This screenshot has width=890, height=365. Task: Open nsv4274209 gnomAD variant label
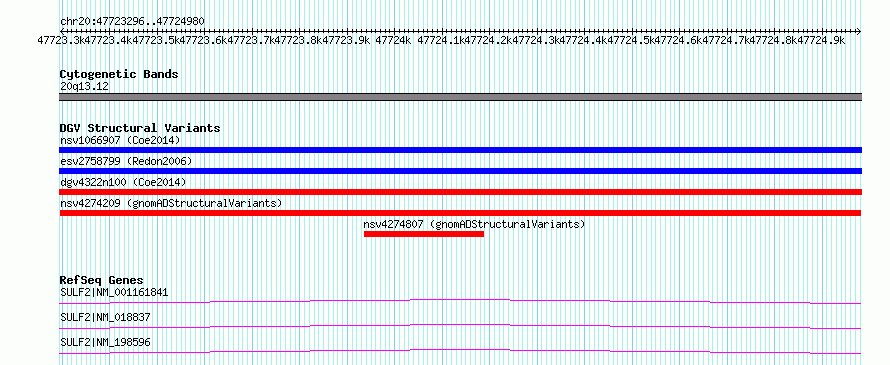171,203
